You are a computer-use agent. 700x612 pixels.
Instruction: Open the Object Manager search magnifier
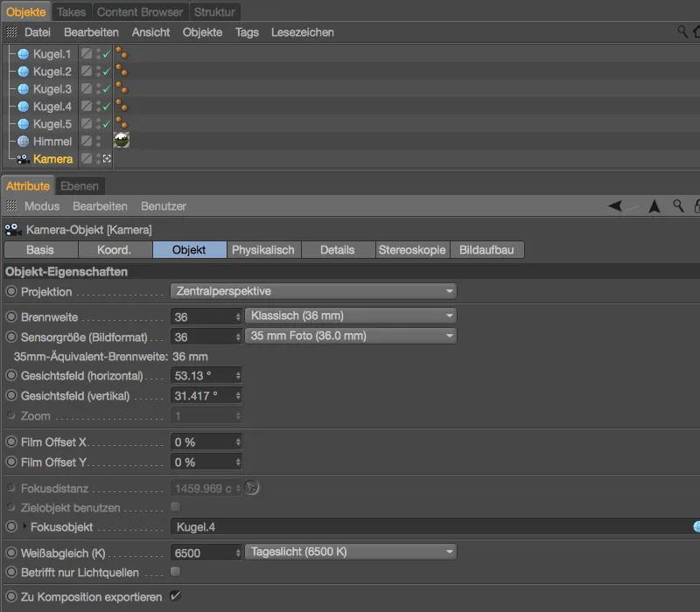(x=682, y=31)
